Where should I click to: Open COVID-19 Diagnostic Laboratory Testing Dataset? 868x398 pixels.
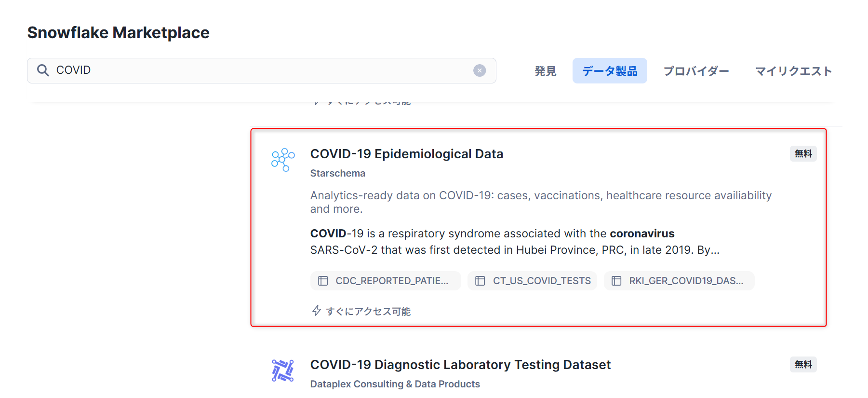tap(460, 365)
